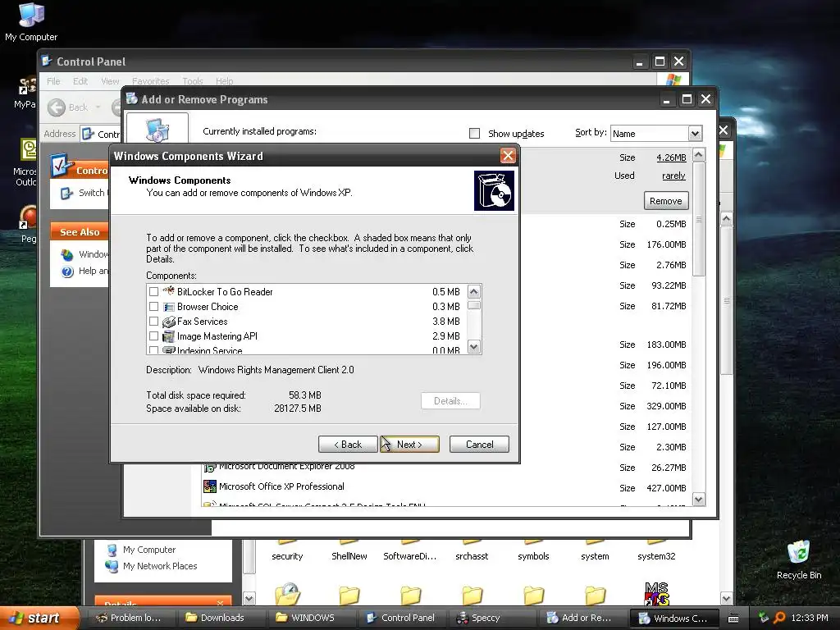Click Back in the Components Wizard

pyautogui.click(x=348, y=444)
